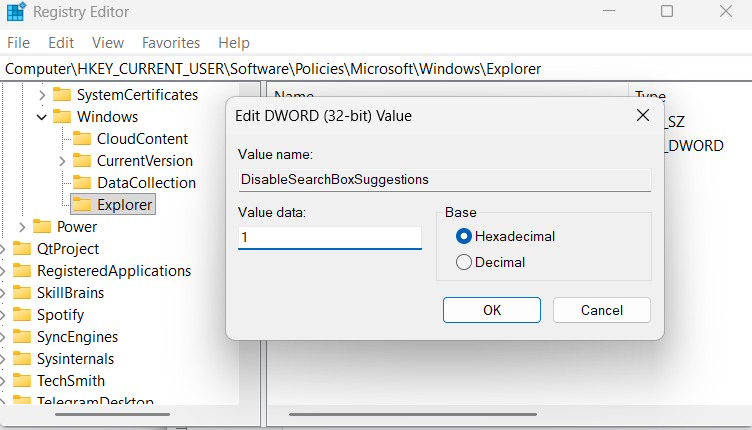This screenshot has height=430, width=752.
Task: Cancel the DWORD edit dialog
Action: click(x=602, y=310)
